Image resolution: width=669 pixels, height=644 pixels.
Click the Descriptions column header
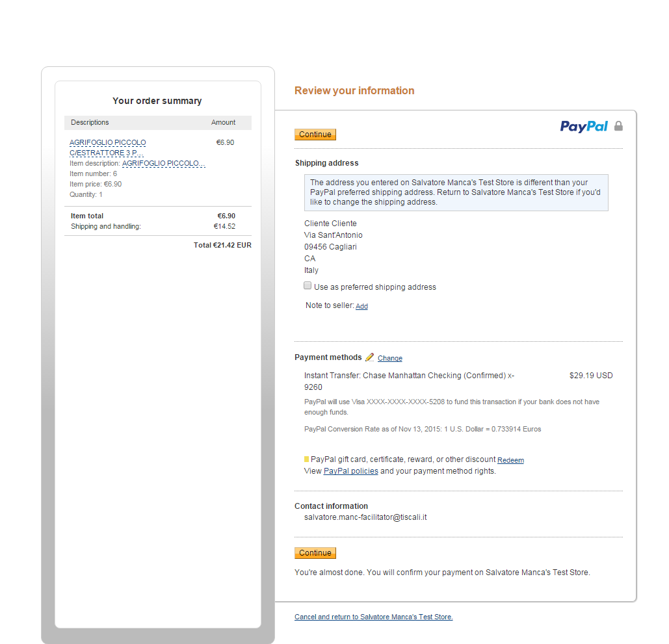[x=90, y=122]
